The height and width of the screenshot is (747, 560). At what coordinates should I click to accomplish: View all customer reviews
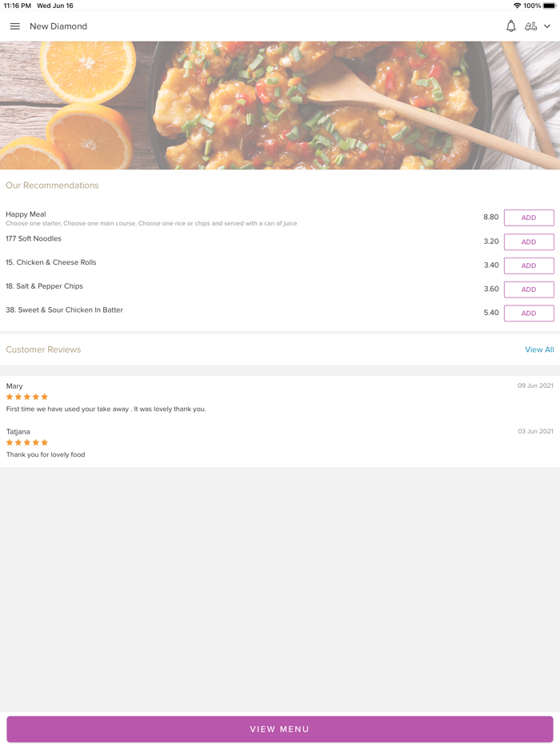click(x=539, y=350)
